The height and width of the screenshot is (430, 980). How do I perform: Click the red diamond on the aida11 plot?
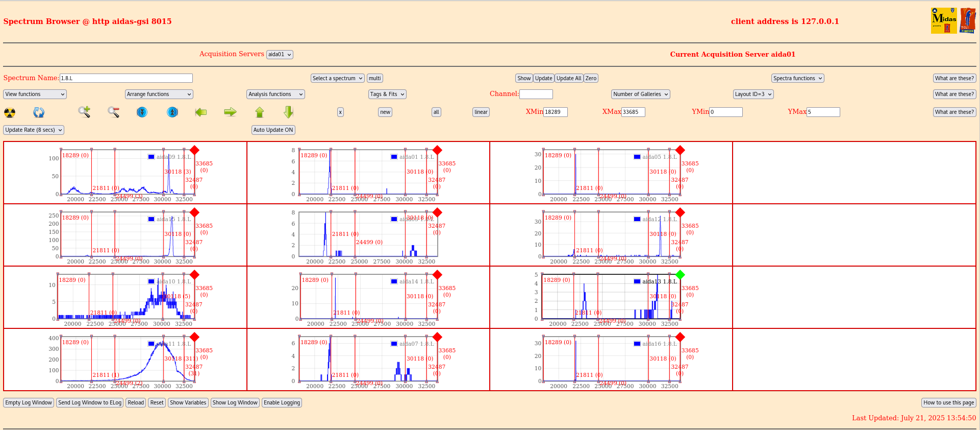194,337
